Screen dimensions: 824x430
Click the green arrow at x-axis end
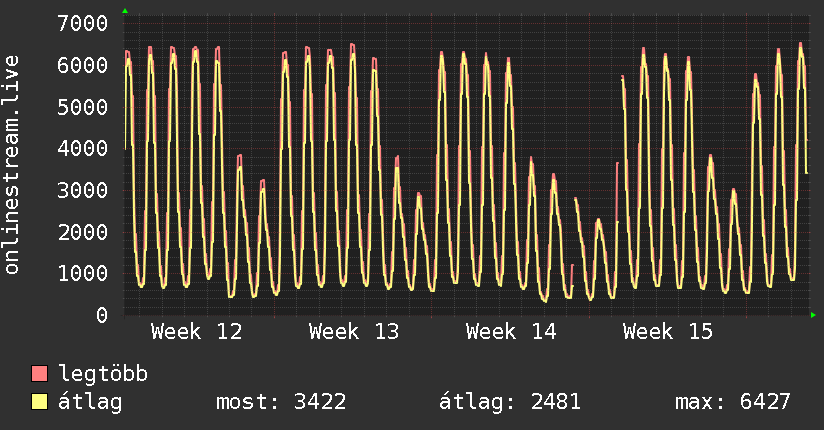(x=813, y=315)
